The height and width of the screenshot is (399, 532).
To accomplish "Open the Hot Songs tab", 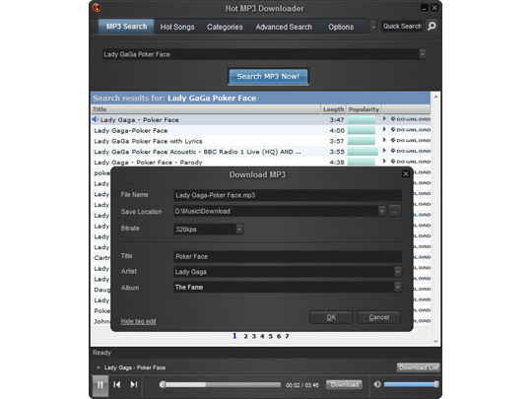I will (177, 27).
